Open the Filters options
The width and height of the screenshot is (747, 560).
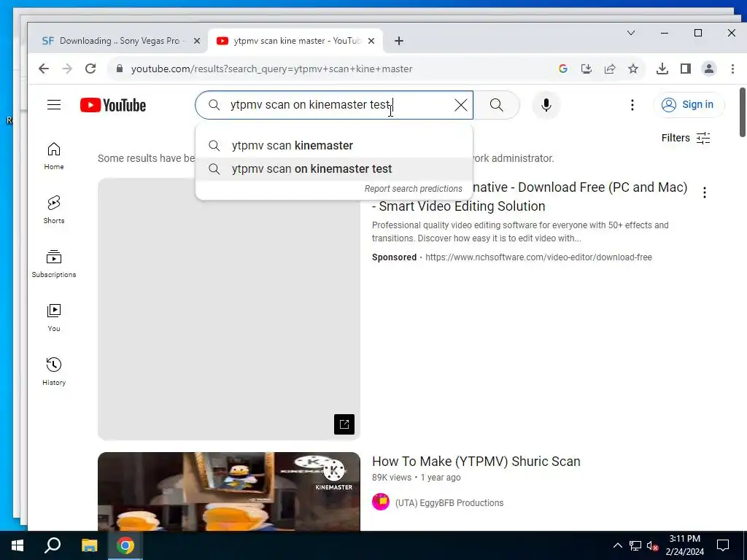[686, 138]
